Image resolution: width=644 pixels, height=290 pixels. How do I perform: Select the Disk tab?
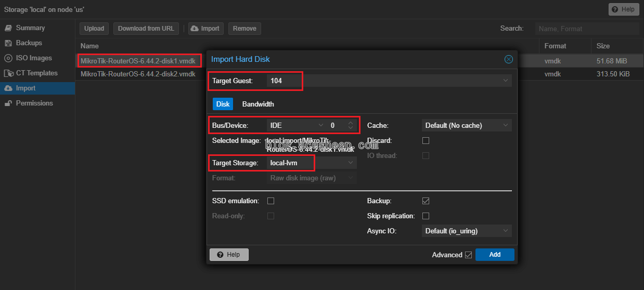(223, 104)
